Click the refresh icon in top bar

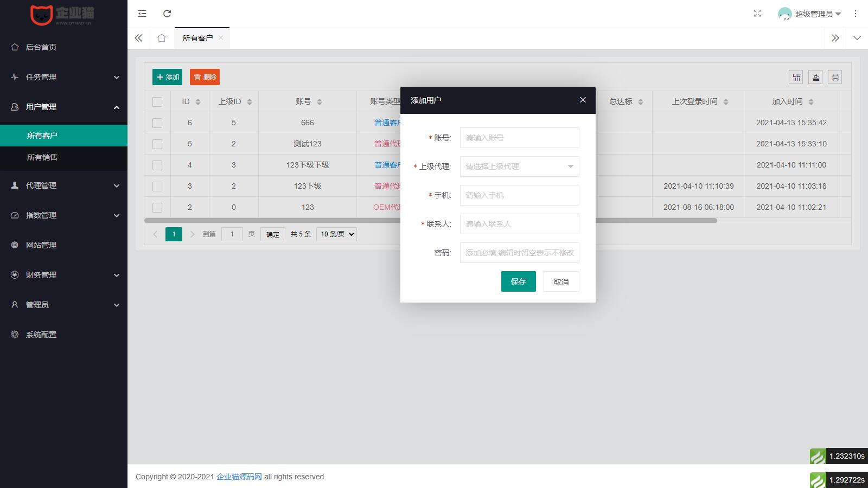coord(167,14)
